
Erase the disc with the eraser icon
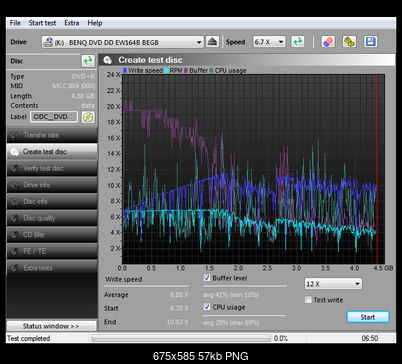click(328, 42)
